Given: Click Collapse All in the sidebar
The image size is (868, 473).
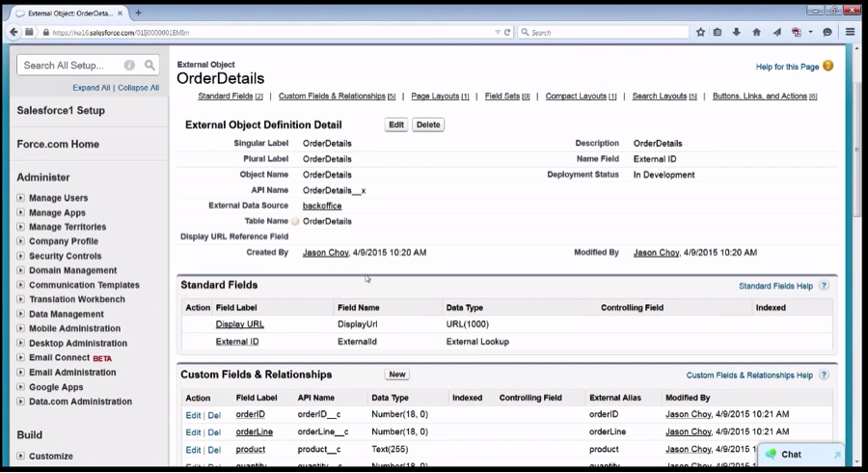Looking at the screenshot, I should click(138, 88).
